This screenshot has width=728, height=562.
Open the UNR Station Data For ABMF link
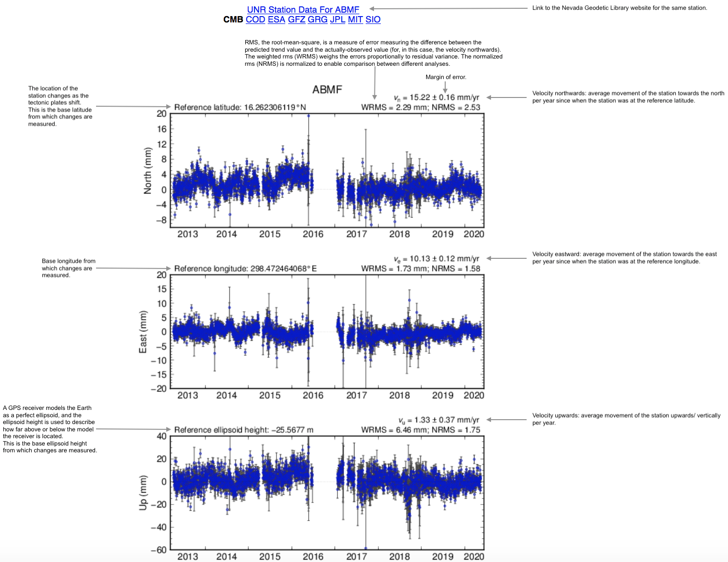[303, 9]
